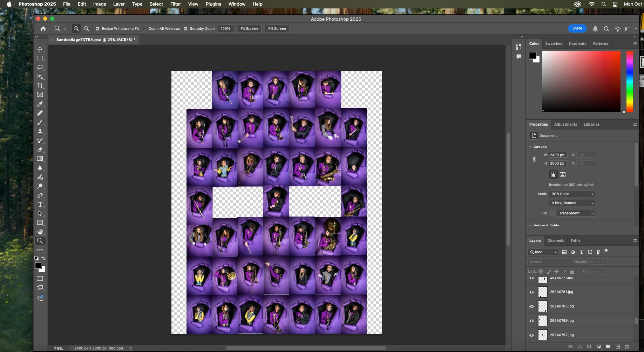Click the Zoom Out magnifier option
The width and height of the screenshot is (644, 352).
point(86,29)
